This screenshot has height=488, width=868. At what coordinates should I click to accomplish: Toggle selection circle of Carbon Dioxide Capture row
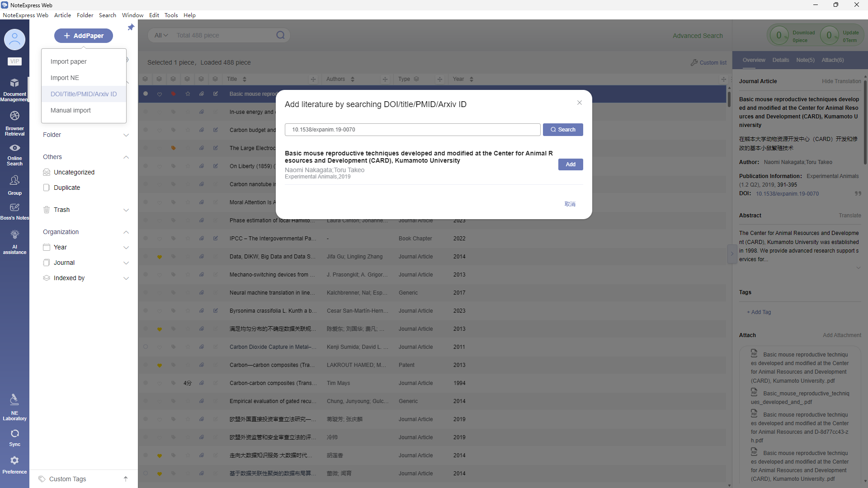(146, 347)
